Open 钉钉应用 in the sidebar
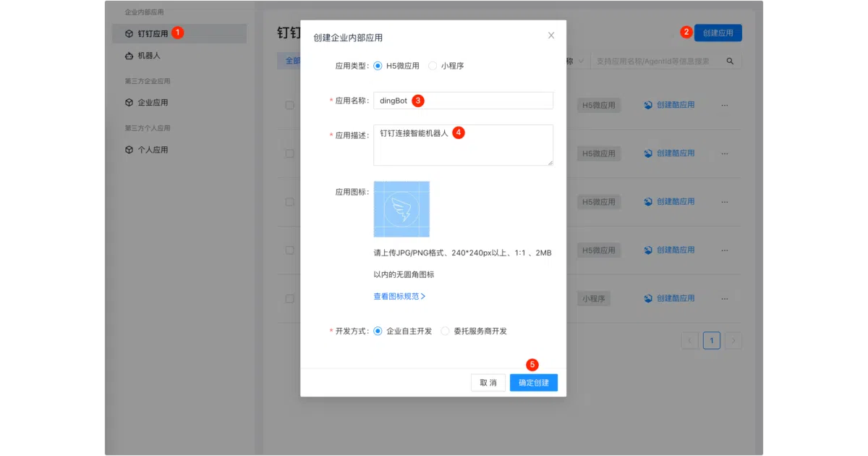 pyautogui.click(x=179, y=33)
